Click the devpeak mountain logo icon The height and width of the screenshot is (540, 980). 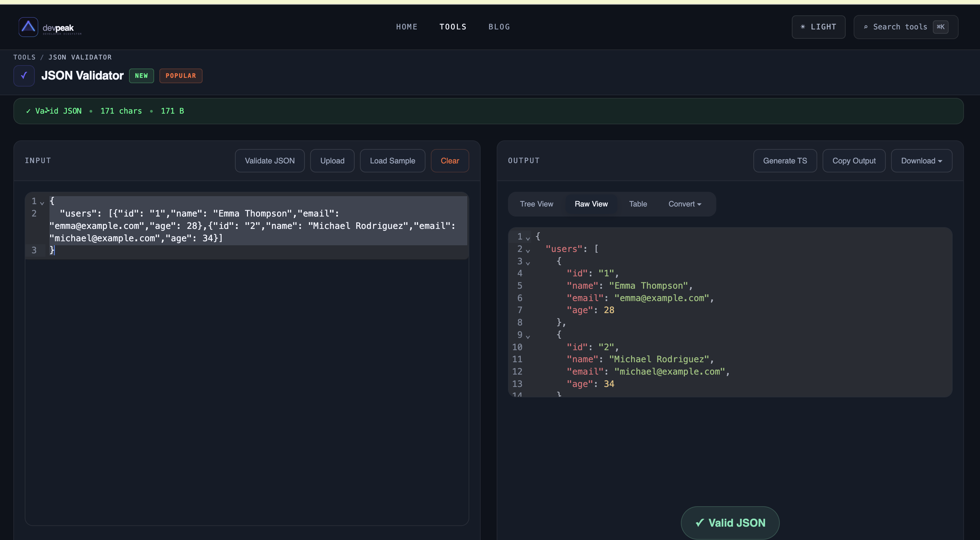[x=28, y=27]
